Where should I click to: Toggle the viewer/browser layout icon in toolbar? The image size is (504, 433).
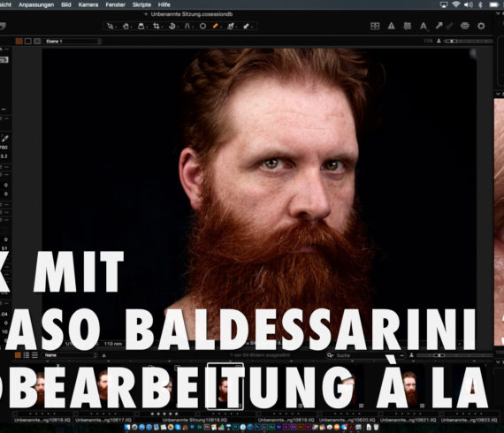375,26
